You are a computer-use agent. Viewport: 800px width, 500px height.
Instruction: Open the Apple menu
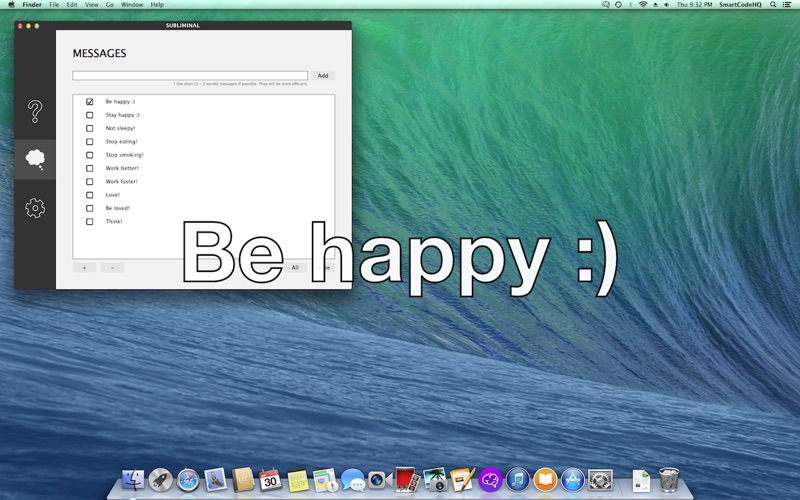point(11,5)
